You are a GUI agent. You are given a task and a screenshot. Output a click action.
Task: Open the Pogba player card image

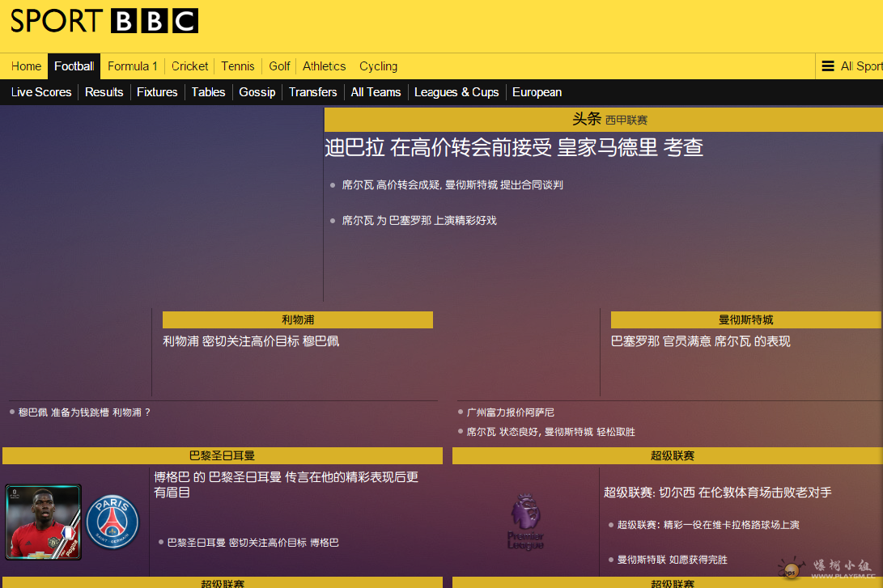[x=43, y=522]
